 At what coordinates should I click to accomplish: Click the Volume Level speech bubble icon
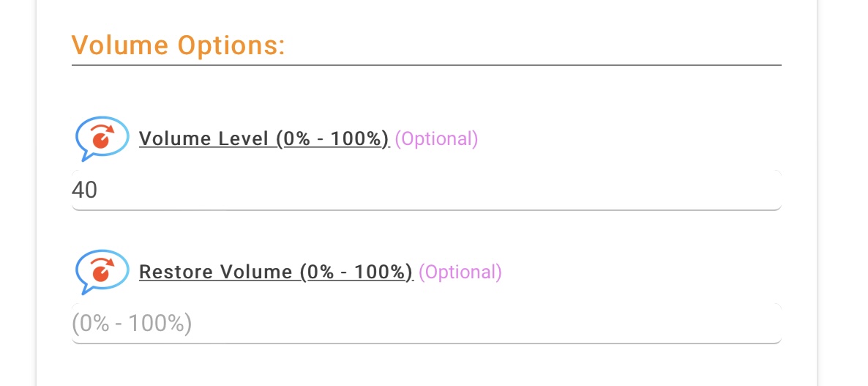pos(102,138)
